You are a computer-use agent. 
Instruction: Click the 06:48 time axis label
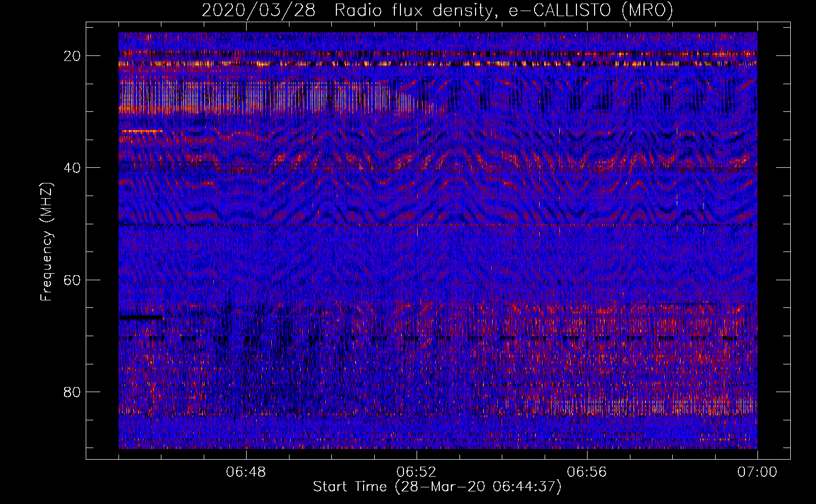(x=246, y=472)
